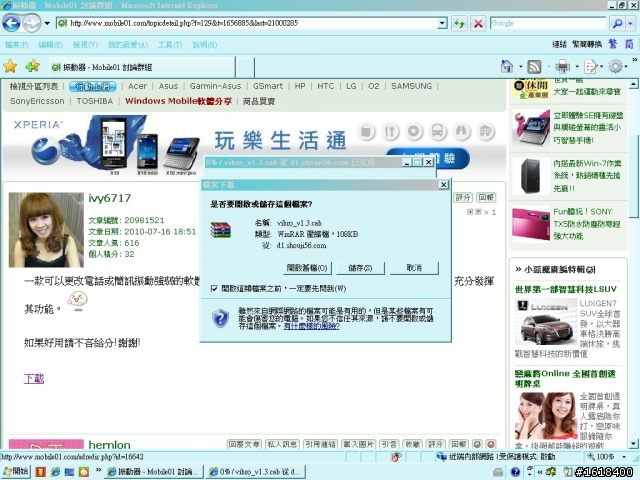Click the Tools gear icon

(616, 66)
